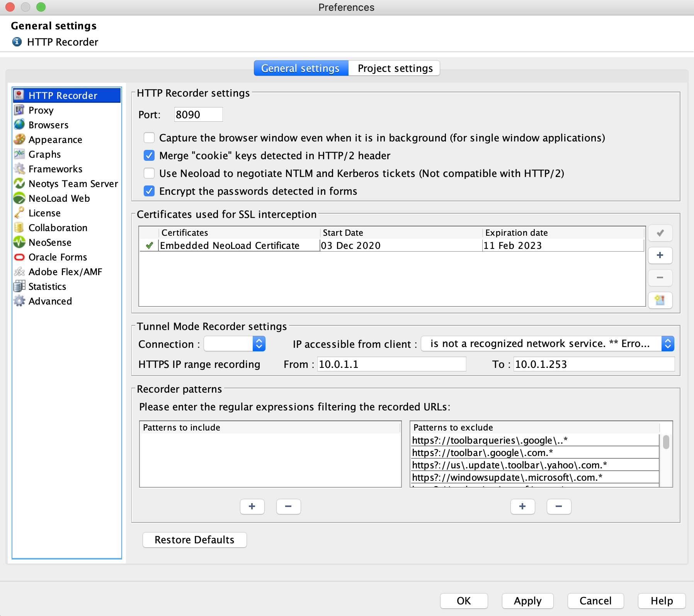Click the Oracle Forms red icon

point(19,257)
